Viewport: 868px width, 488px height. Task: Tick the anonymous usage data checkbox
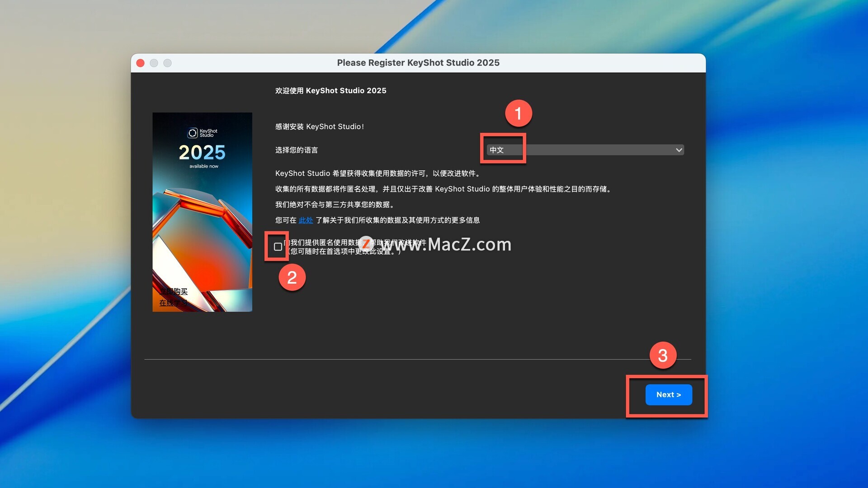click(x=278, y=247)
